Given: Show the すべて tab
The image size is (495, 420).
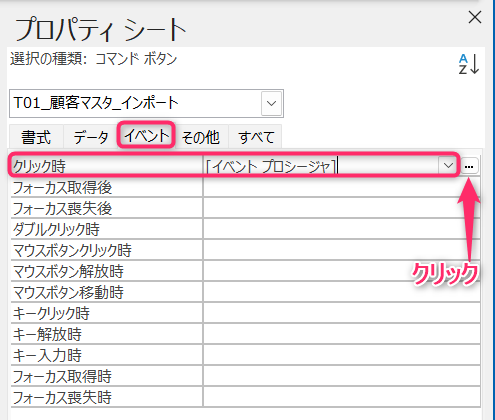Looking at the screenshot, I should coord(256,137).
